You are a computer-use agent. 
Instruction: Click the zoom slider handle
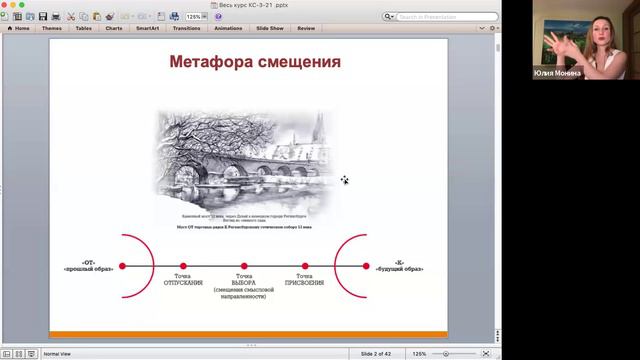[446, 354]
